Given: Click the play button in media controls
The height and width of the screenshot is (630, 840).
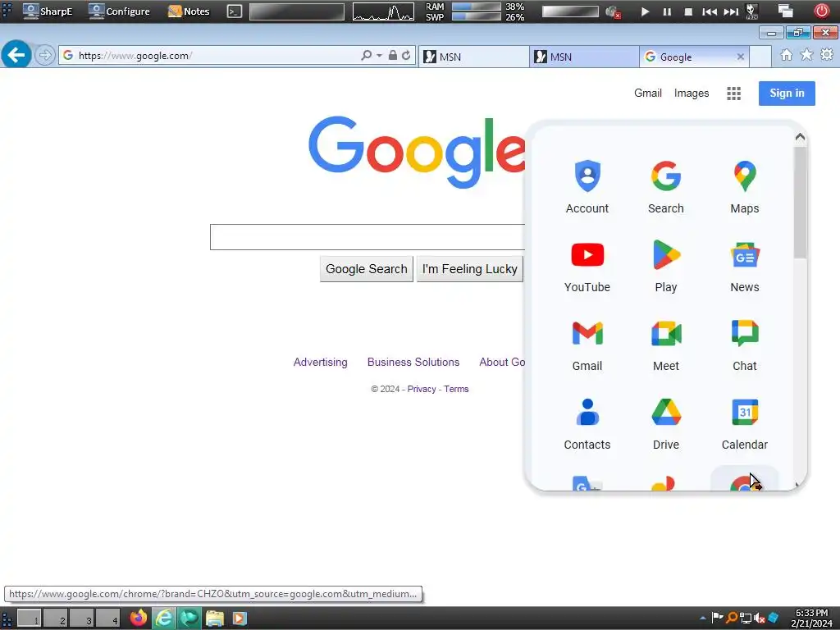Looking at the screenshot, I should coord(645,11).
